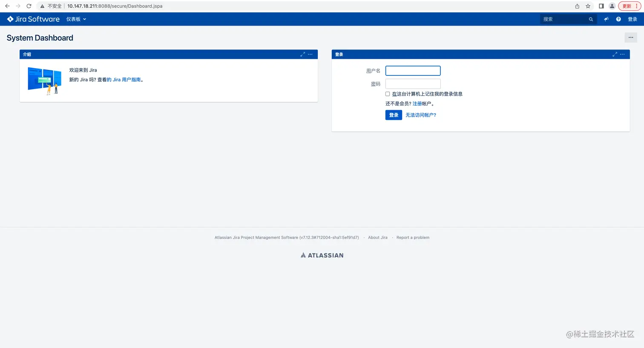
Task: Click the 欢迎来到 Jira text
Action: coord(83,70)
